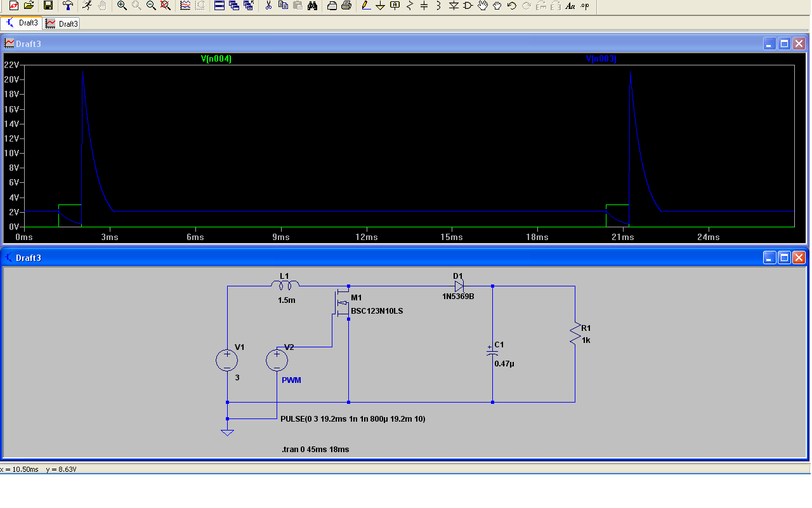
Task: Maximize the waveform Draft3 window
Action: pyautogui.click(x=784, y=44)
